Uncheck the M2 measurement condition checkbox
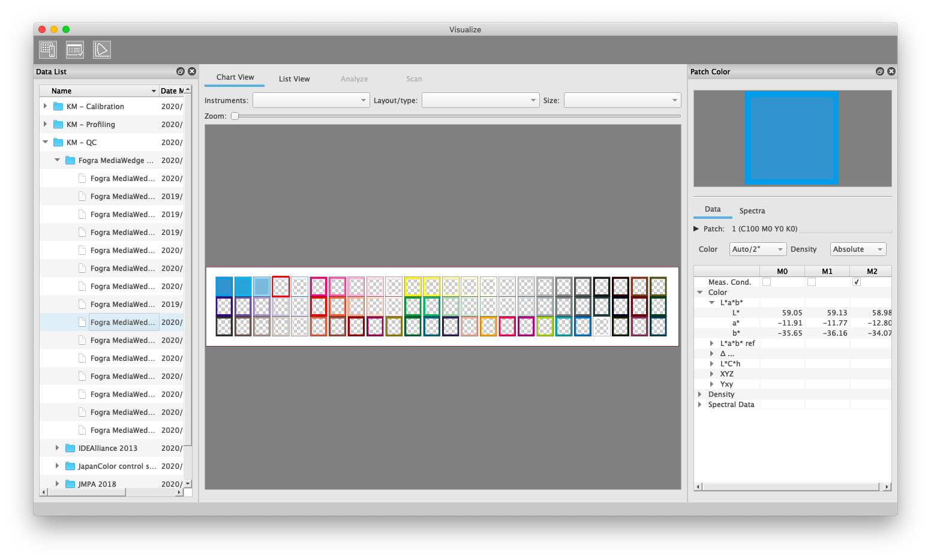This screenshot has width=931, height=560. click(x=857, y=282)
